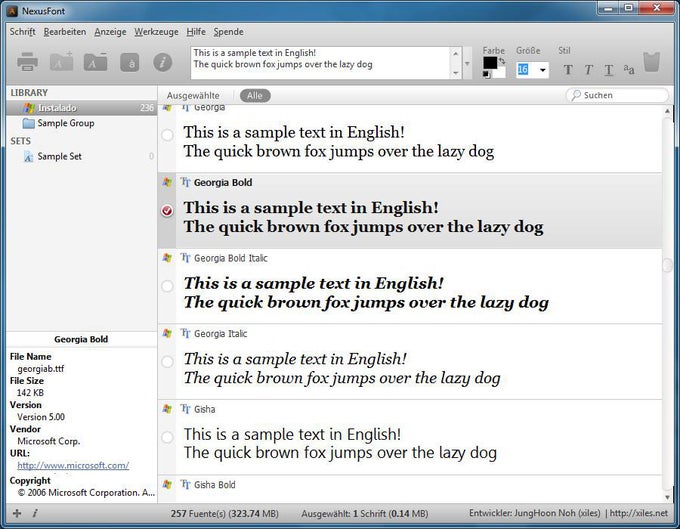Click the magnifier icon in search box
The width and height of the screenshot is (680, 529).
click(576, 95)
